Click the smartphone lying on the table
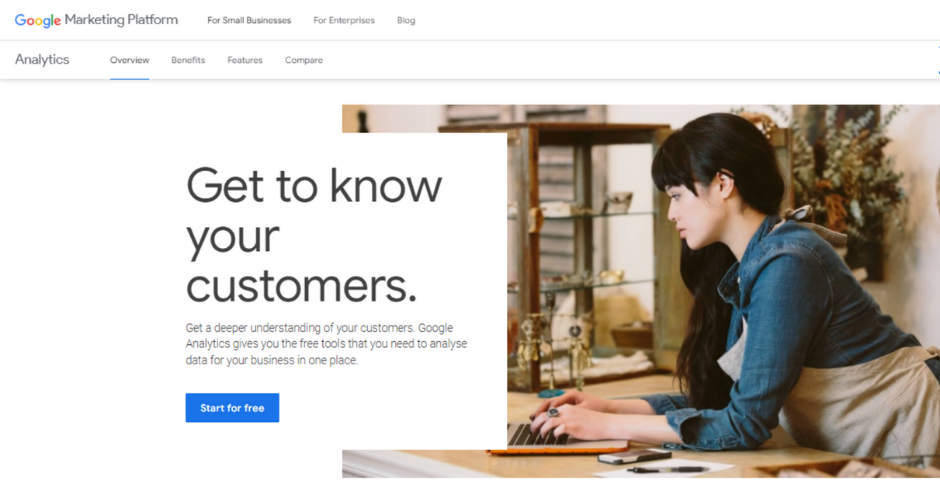Image resolution: width=940 pixels, height=500 pixels. (634, 457)
